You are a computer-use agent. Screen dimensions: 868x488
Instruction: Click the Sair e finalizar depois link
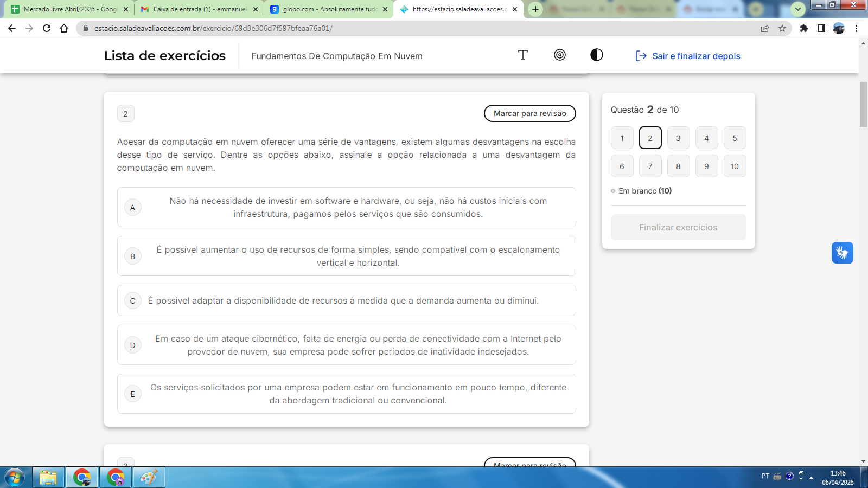coord(688,56)
